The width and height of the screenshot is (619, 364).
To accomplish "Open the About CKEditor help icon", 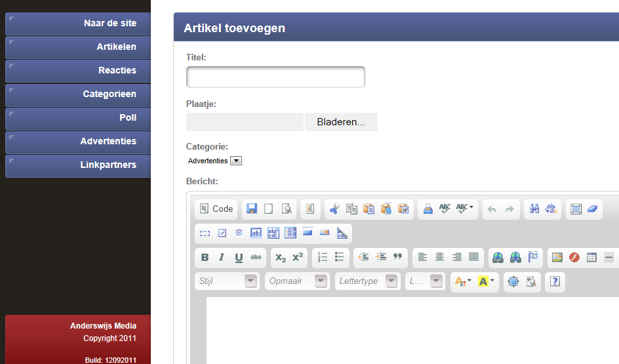I will coord(555,281).
